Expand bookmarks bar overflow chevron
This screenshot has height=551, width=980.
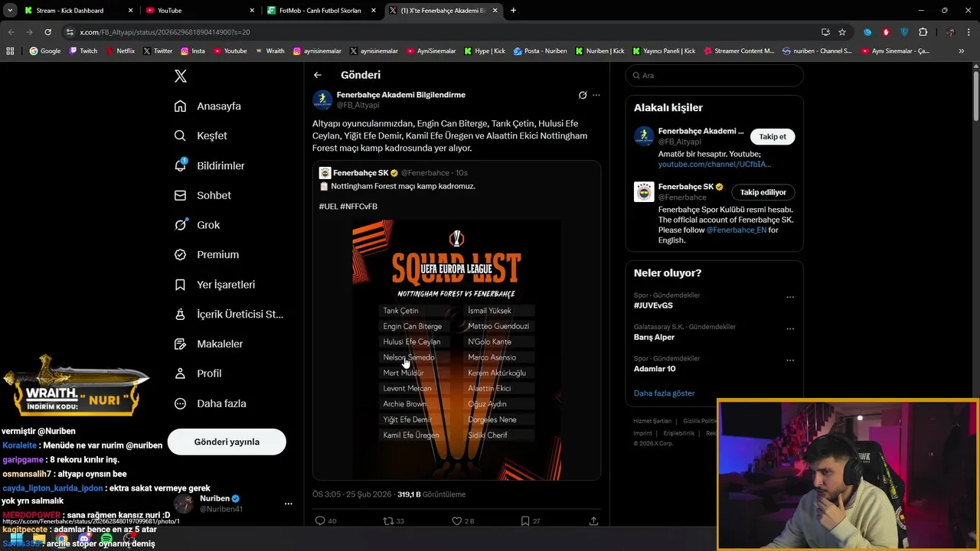[962, 51]
